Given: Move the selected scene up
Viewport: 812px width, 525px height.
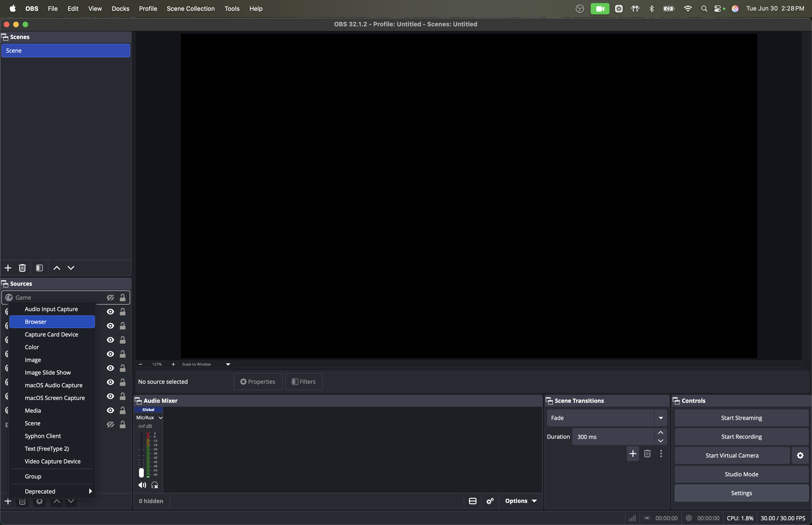Looking at the screenshot, I should coord(57,268).
